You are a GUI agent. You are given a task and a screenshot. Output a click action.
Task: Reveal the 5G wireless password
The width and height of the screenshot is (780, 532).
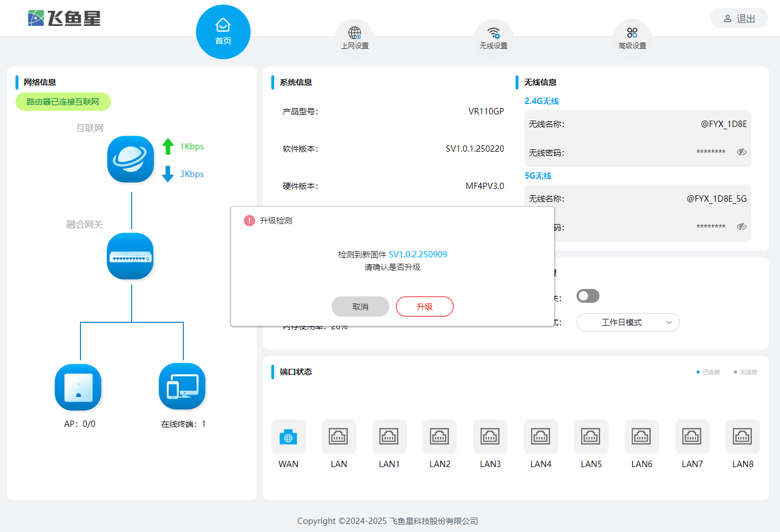pyautogui.click(x=741, y=226)
